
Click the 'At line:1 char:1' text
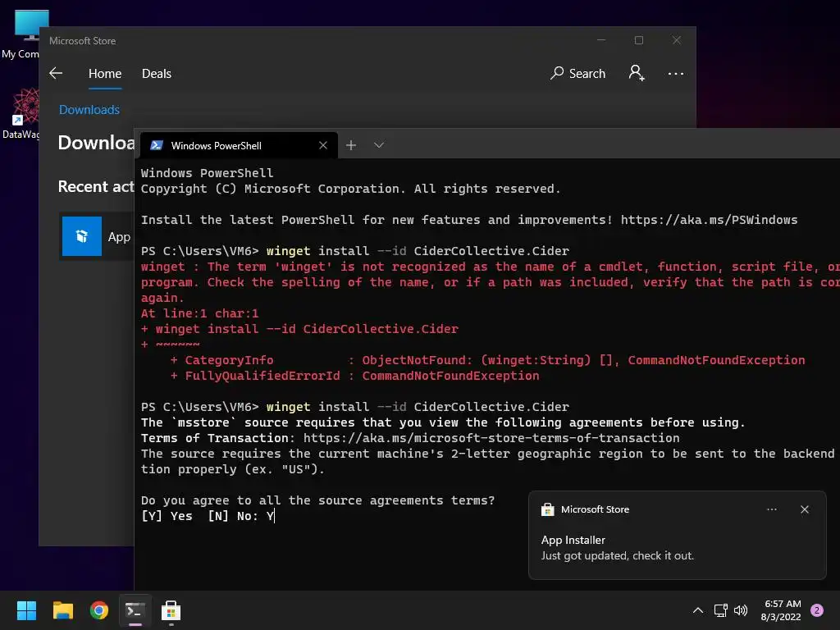(x=200, y=313)
